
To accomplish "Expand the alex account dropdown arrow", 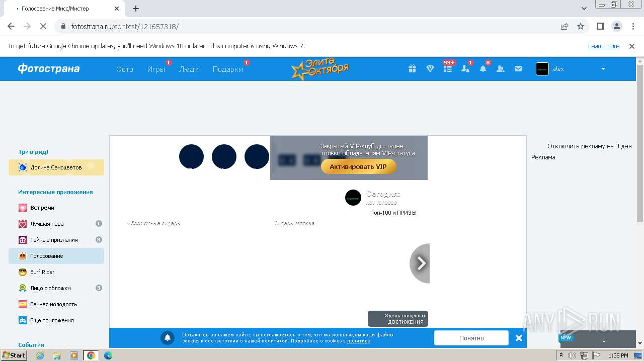I will (x=603, y=69).
